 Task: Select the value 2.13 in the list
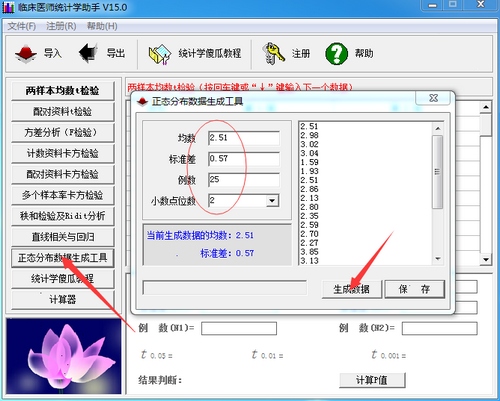[x=309, y=198]
